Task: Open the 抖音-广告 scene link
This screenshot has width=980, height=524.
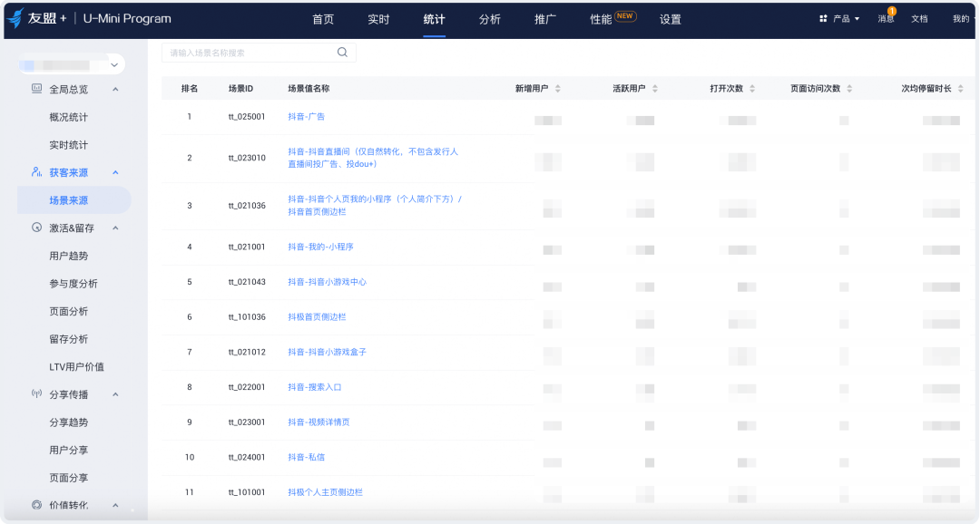Action: pyautogui.click(x=307, y=117)
